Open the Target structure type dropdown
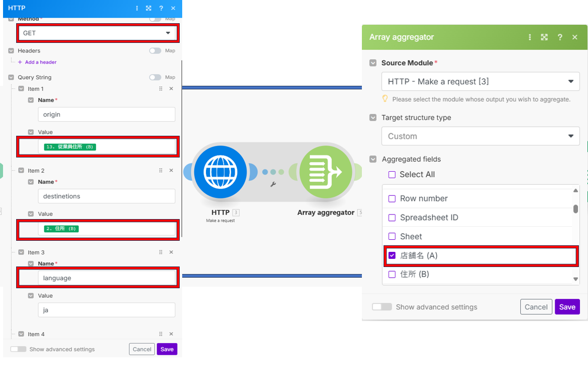The width and height of the screenshot is (588, 372). point(480,136)
